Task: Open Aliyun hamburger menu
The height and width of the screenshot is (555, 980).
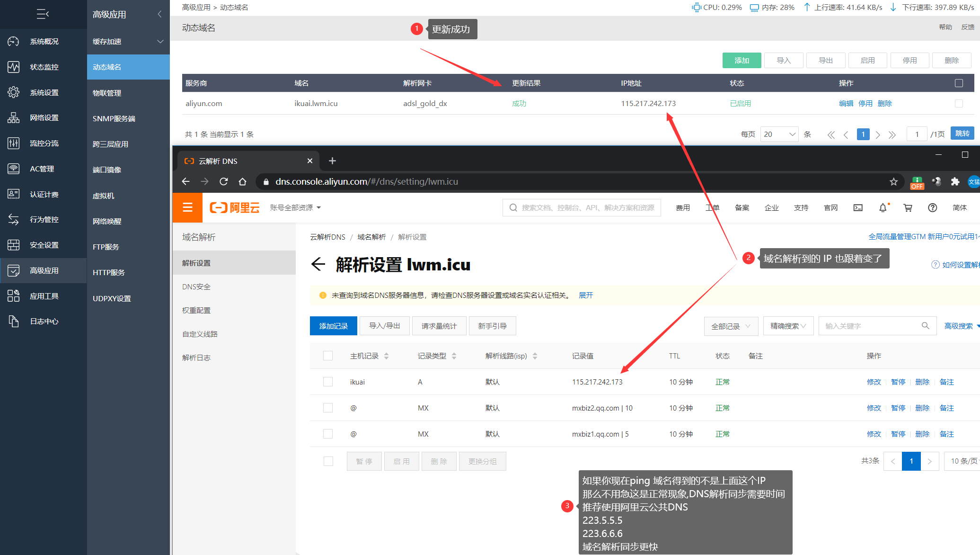Action: pos(187,207)
